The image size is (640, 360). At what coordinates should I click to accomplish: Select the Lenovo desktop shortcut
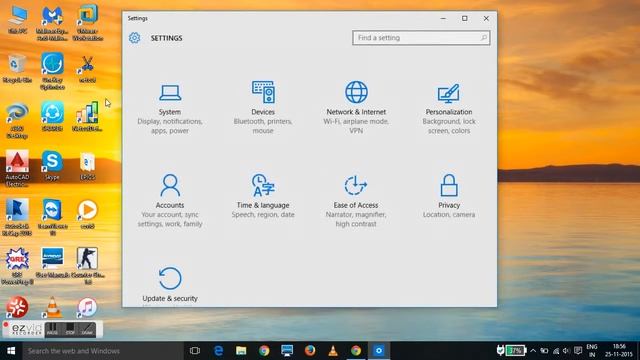click(52, 263)
